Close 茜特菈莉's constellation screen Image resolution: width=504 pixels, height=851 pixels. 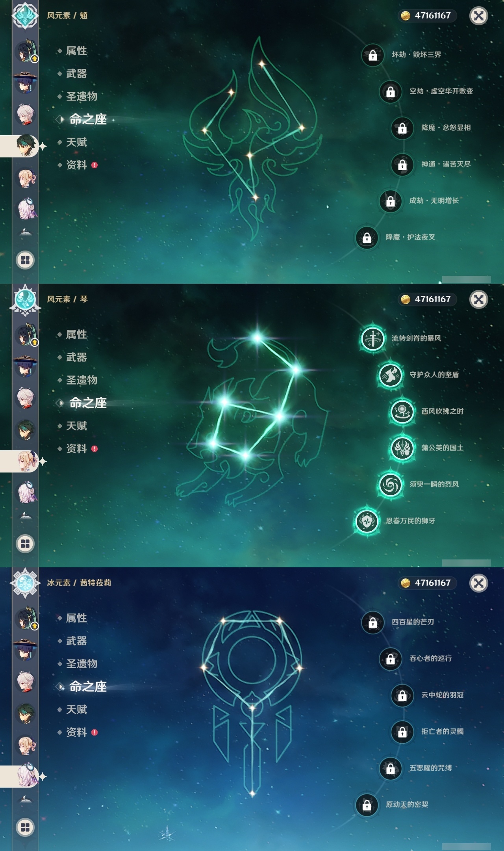click(x=479, y=583)
